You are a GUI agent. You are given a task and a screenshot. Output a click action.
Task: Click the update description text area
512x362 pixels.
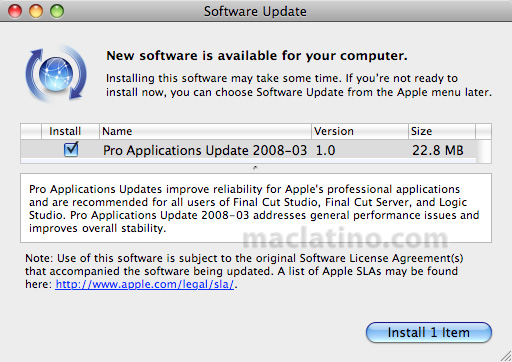(x=256, y=208)
